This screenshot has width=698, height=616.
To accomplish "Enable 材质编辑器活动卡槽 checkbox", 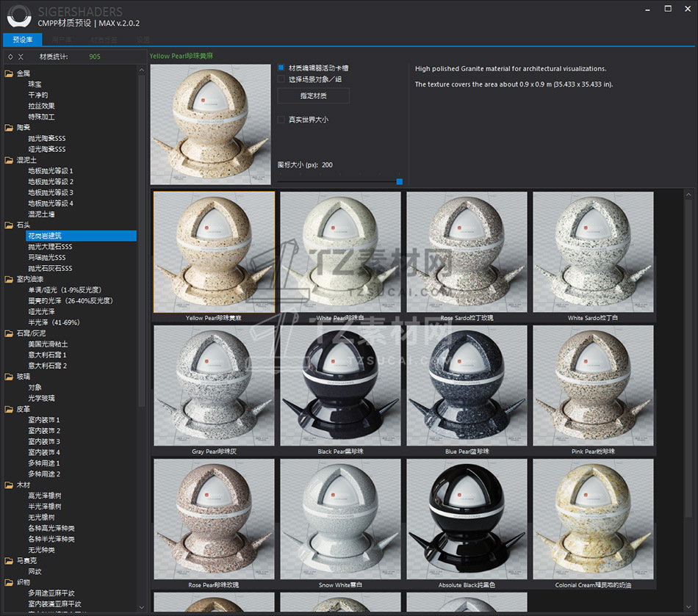I will tap(281, 68).
